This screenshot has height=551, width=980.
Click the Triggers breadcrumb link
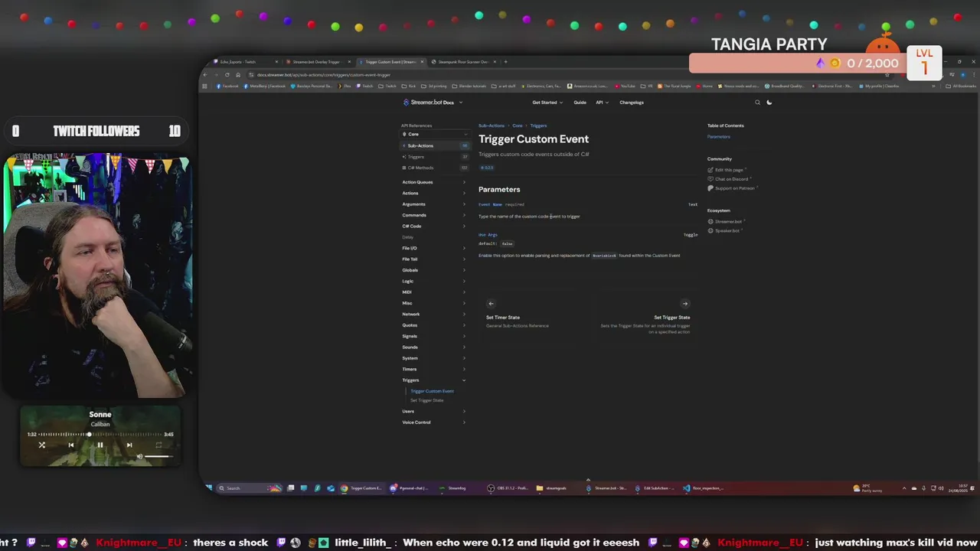[538, 126]
